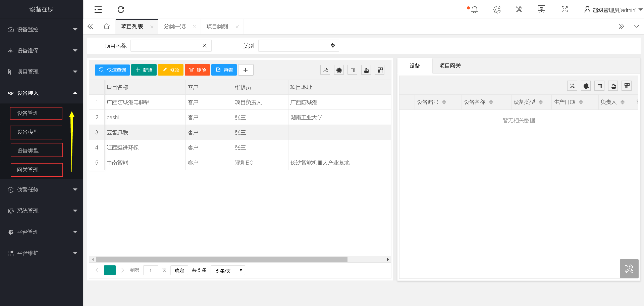The height and width of the screenshot is (306, 644).
Task: Open the 15 条/页 page size dropdown
Action: [228, 270]
